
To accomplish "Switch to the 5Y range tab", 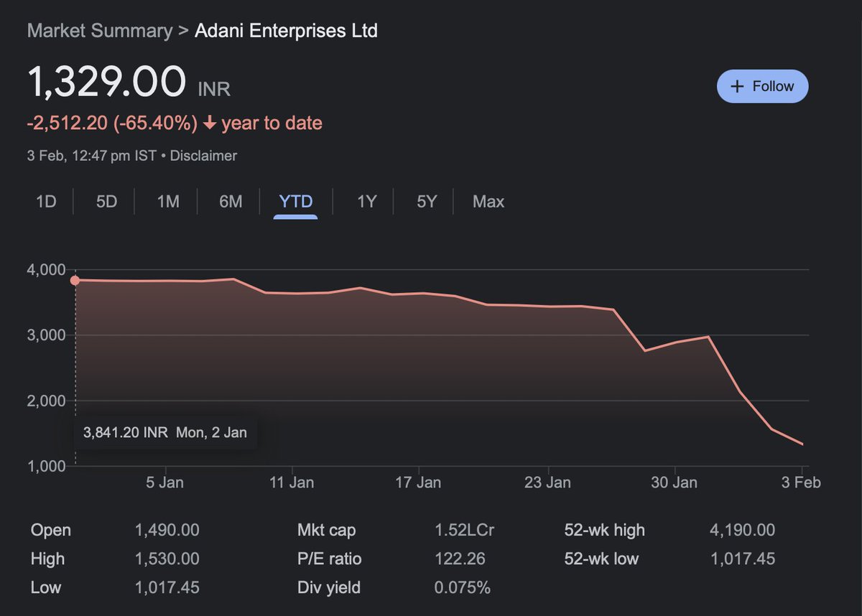I will pos(427,202).
